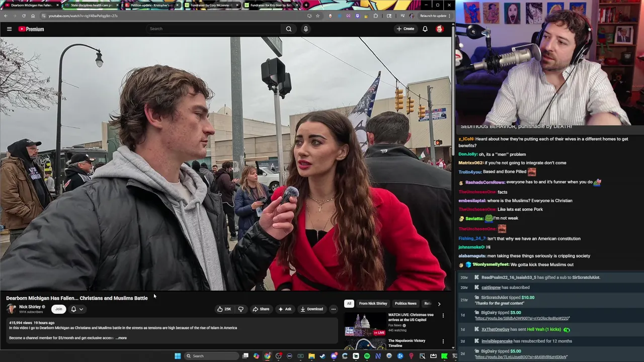
Task: Click invisiblepancake username in event feed
Action: 497,341
